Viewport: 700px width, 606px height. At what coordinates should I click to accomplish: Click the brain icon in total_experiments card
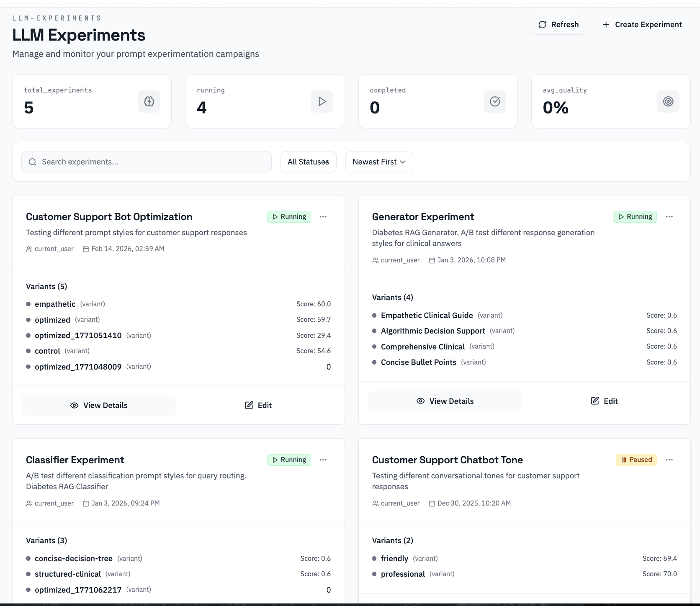tap(149, 101)
